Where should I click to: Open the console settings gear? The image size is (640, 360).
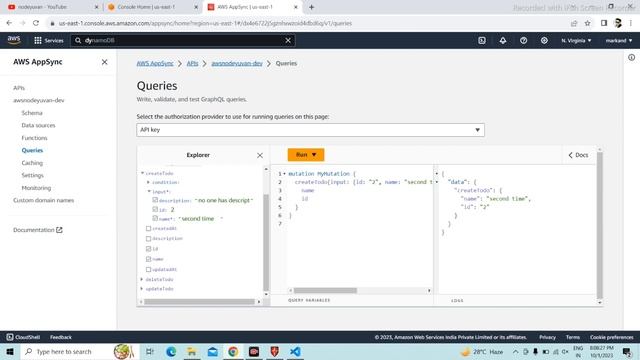point(544,40)
